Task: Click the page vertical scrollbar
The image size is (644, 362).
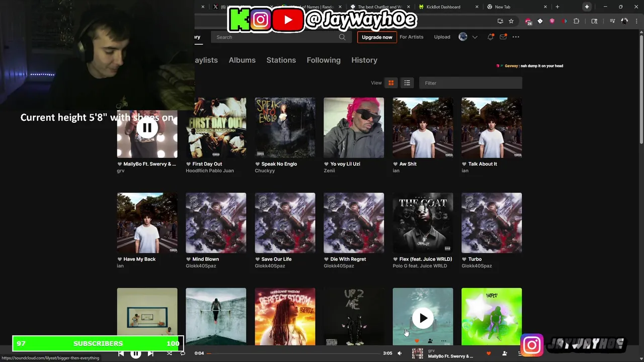Action: (x=641, y=90)
